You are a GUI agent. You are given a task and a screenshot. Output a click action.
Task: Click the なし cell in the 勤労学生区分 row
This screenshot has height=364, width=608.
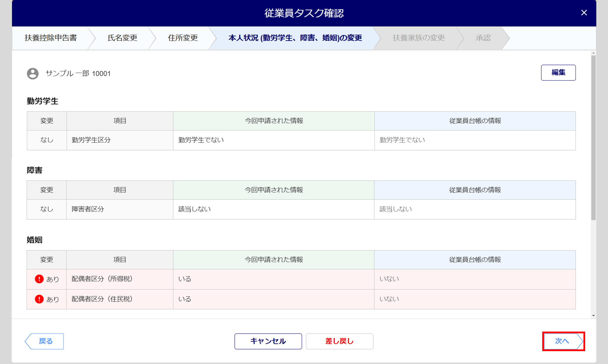[x=47, y=140]
